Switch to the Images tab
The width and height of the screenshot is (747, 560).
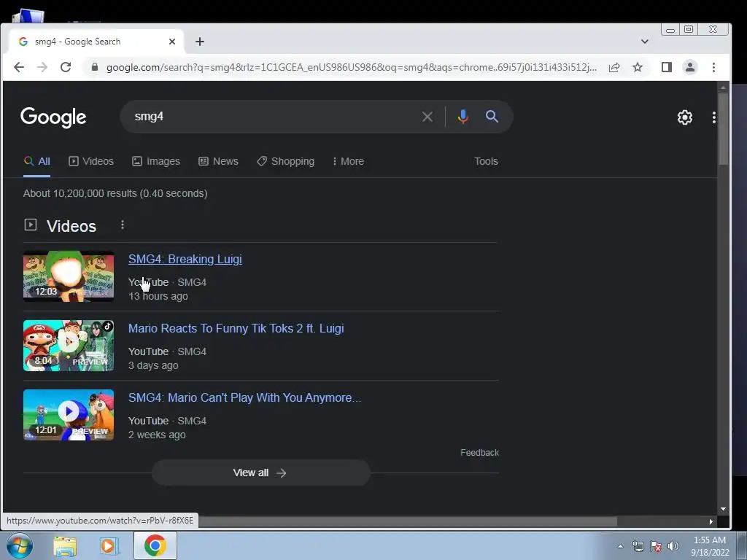[156, 161]
